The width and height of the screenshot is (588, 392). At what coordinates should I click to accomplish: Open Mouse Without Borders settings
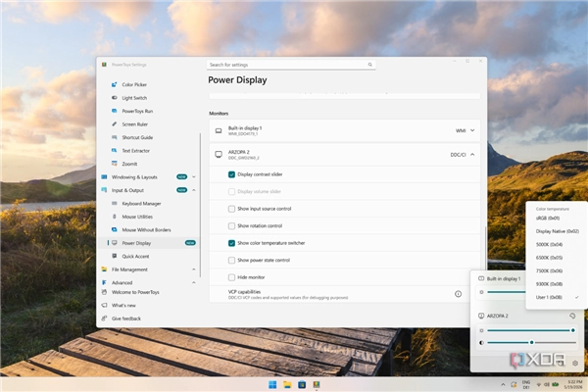click(x=146, y=229)
